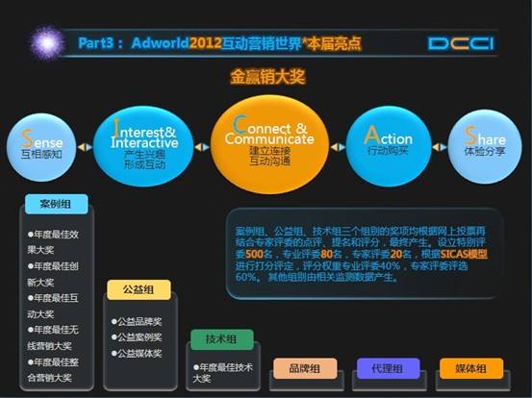Click the arrows between Connect and Action circles
The width and height of the screenshot is (532, 398).
pyautogui.click(x=338, y=147)
